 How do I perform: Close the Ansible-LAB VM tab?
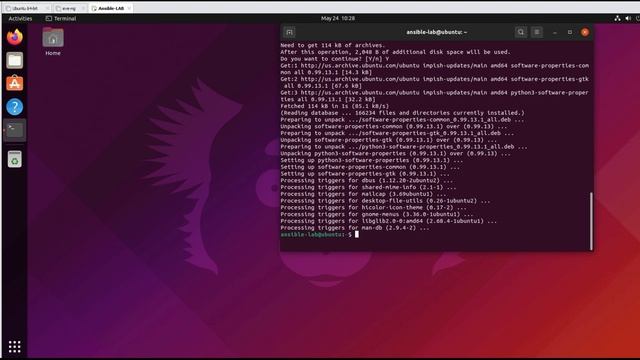[x=129, y=8]
